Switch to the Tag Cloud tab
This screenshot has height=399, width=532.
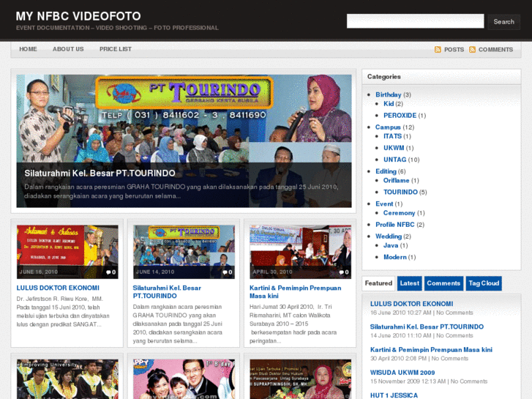pos(484,283)
